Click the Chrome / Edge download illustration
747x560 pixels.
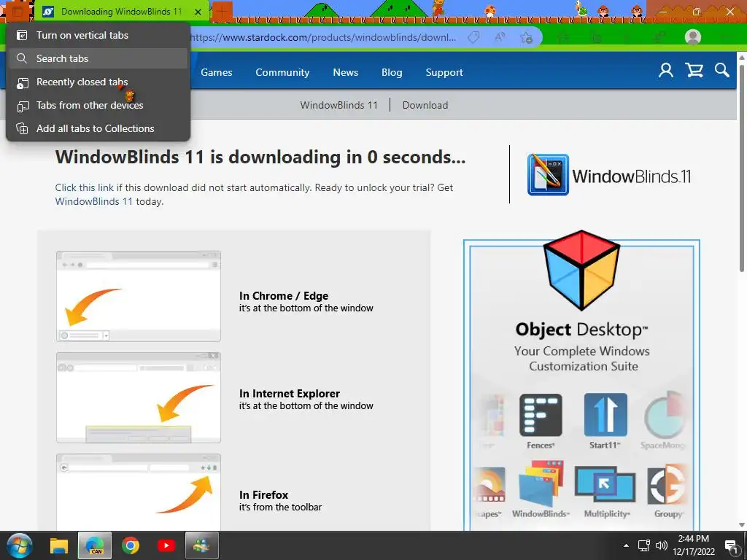pyautogui.click(x=139, y=296)
